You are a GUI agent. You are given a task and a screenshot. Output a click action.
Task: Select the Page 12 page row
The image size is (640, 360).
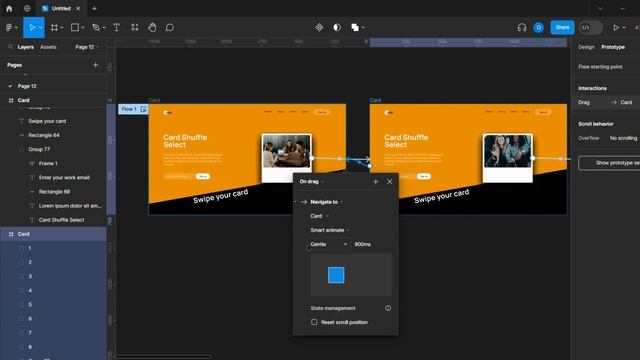(x=53, y=86)
